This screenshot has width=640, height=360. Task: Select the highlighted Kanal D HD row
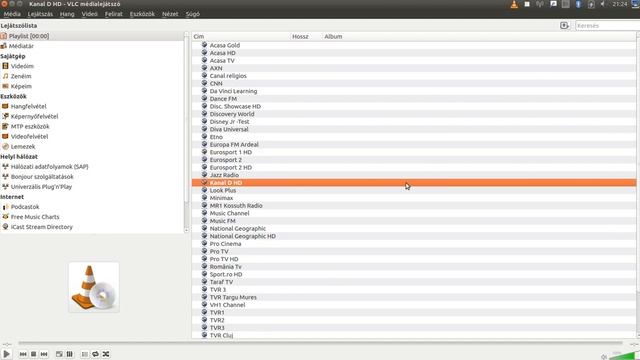[414, 182]
